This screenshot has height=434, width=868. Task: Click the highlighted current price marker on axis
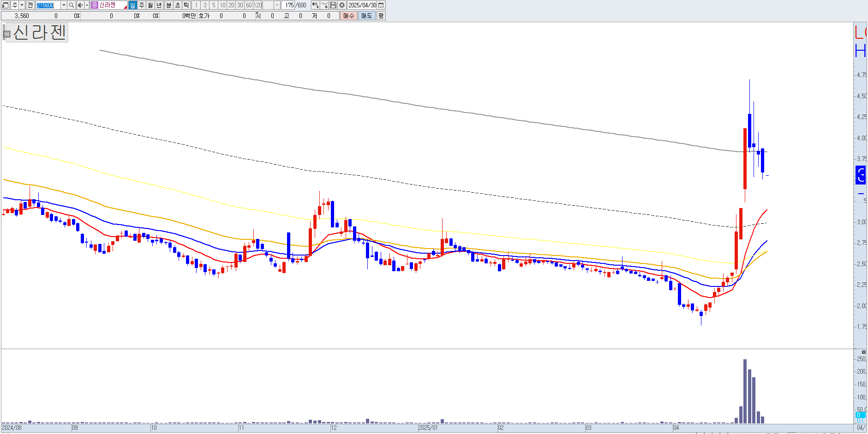click(861, 175)
